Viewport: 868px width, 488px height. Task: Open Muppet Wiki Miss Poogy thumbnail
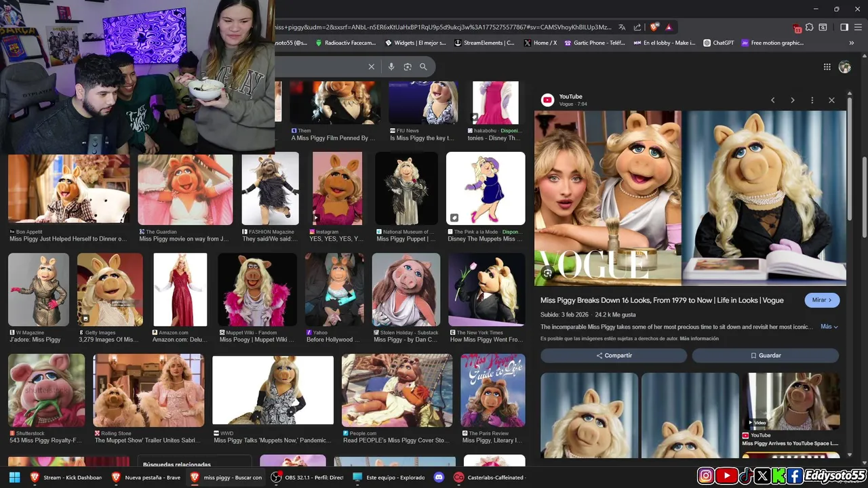tap(257, 289)
